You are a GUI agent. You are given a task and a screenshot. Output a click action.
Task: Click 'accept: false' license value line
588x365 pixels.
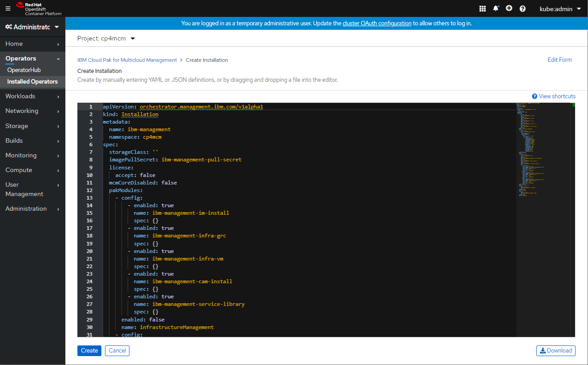click(x=135, y=175)
